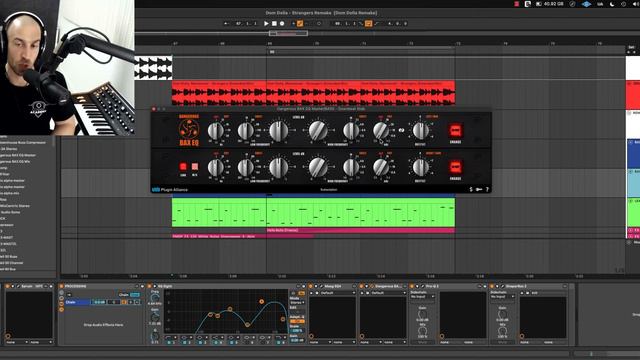The width and height of the screenshot is (640, 360).
Task: Click the lowest orange EQ node in curve dip
Action: click(247, 325)
